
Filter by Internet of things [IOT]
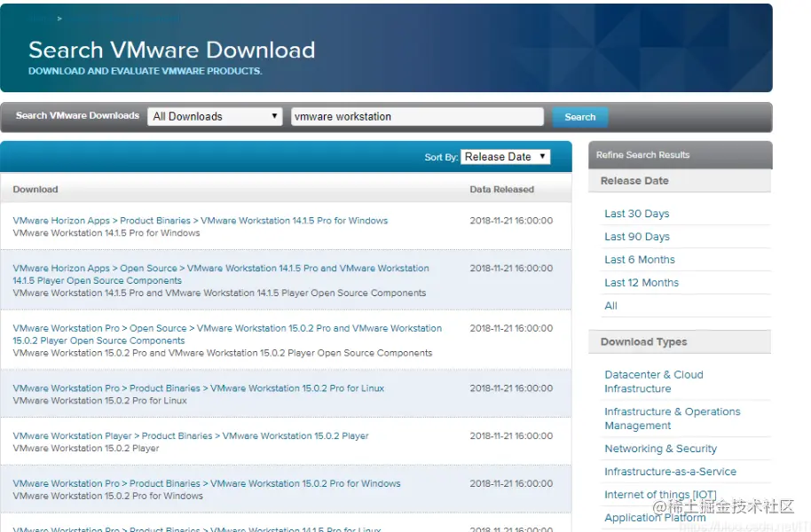point(660,495)
